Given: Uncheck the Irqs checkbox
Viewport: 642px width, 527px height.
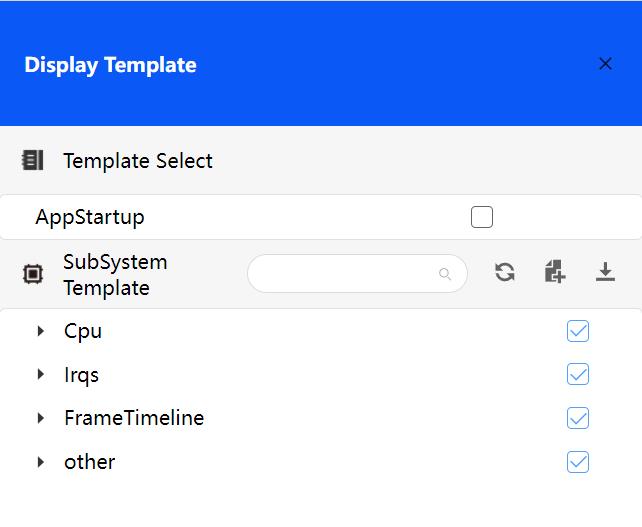Looking at the screenshot, I should click(x=578, y=374).
